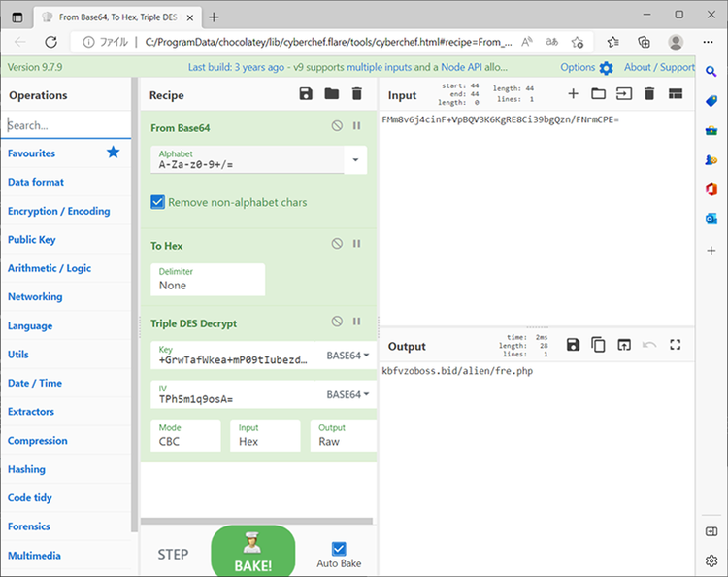Expand the Language category
Image resolution: width=728 pixels, height=577 pixels.
65,325
